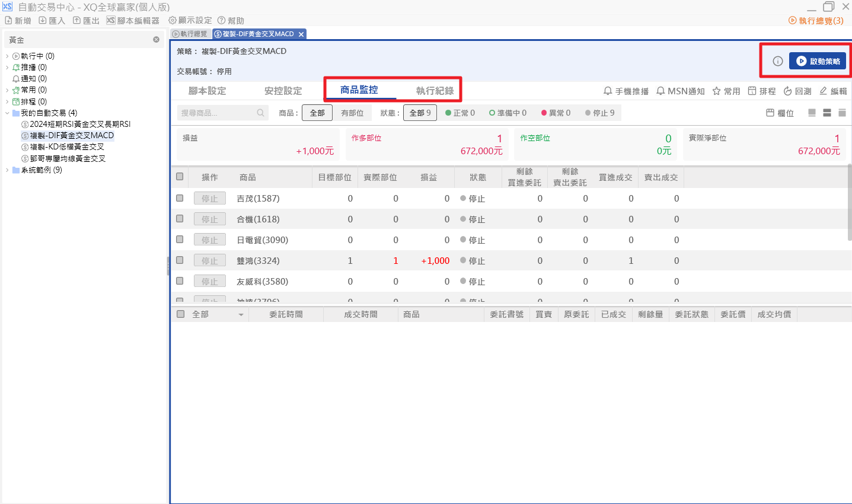Click the MSN通知 bell icon
852x504 pixels.
(660, 91)
